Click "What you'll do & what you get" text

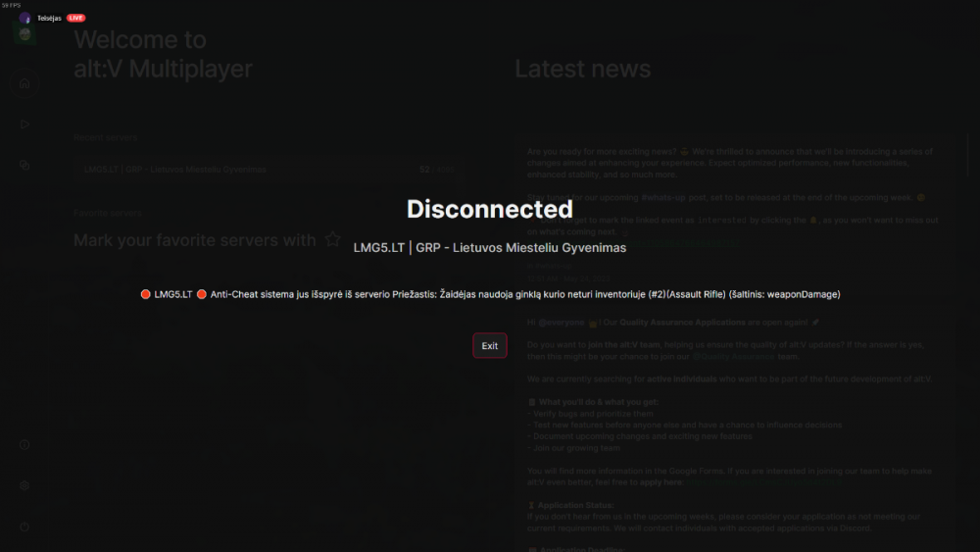[598, 402]
